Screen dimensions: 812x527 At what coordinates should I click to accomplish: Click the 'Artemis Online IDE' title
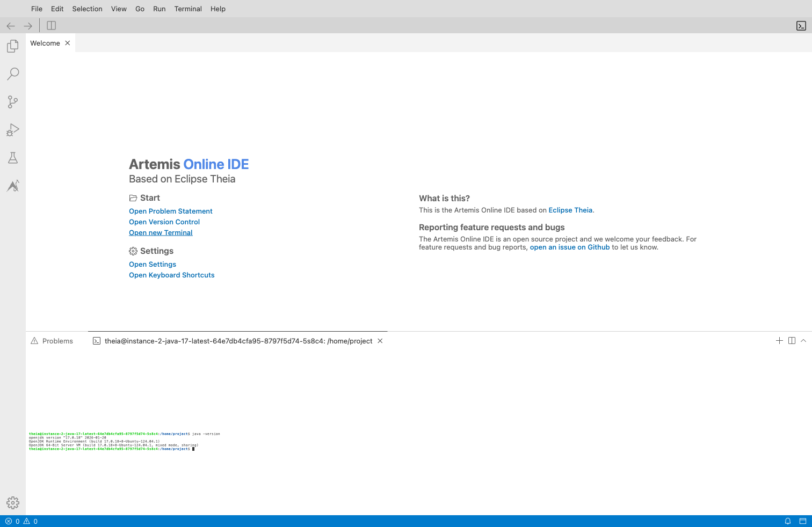click(189, 164)
